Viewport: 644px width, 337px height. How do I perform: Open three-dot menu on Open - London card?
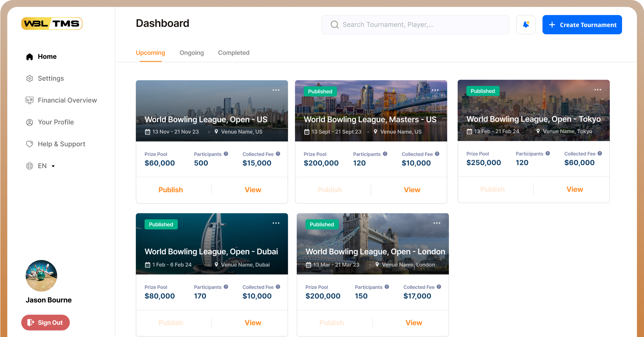437,223
